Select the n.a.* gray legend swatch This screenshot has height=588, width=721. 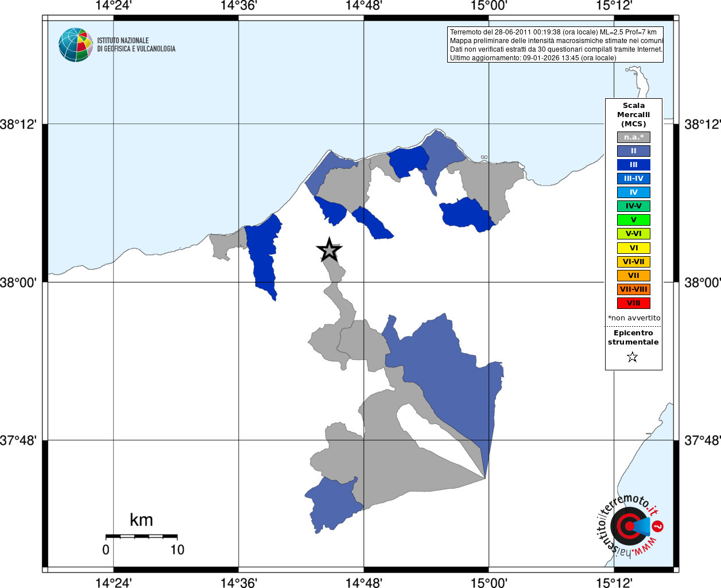pyautogui.click(x=633, y=137)
